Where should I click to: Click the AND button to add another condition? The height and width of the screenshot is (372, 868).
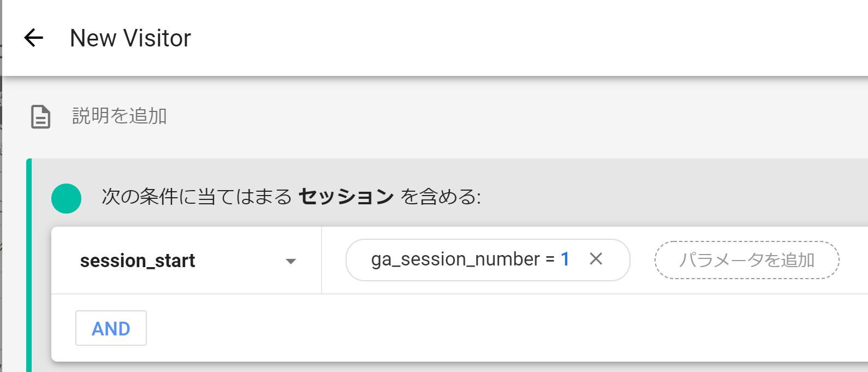pyautogui.click(x=111, y=328)
